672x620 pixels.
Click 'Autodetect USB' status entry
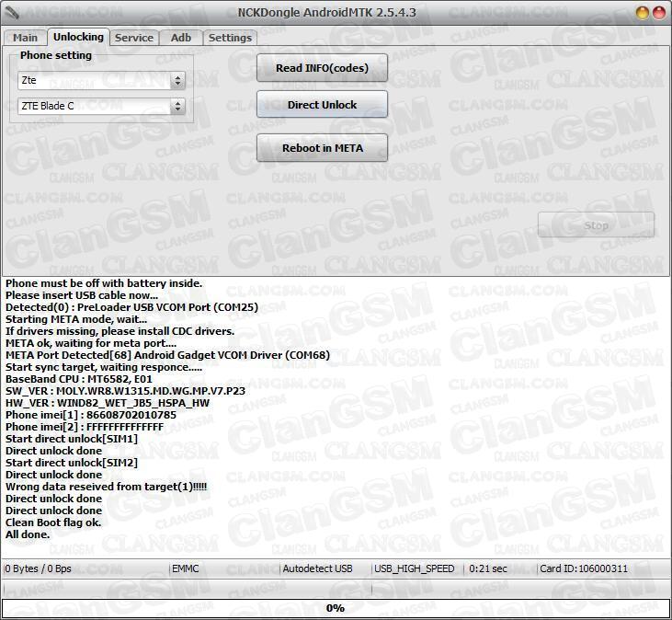[x=317, y=568]
